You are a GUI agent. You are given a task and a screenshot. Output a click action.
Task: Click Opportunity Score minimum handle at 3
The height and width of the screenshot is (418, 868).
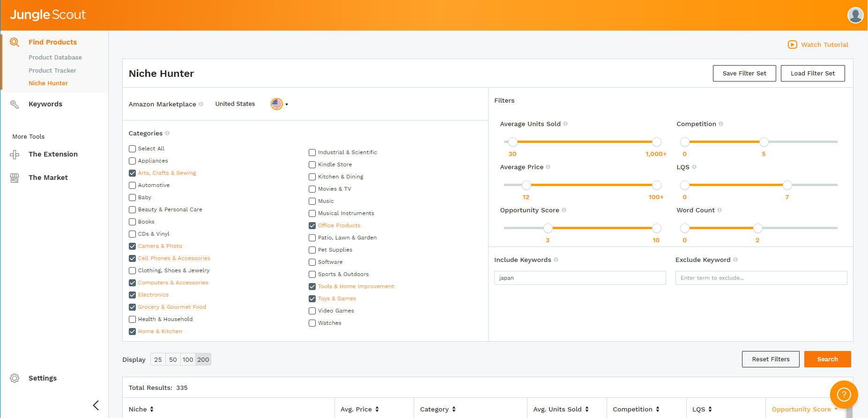tap(548, 228)
